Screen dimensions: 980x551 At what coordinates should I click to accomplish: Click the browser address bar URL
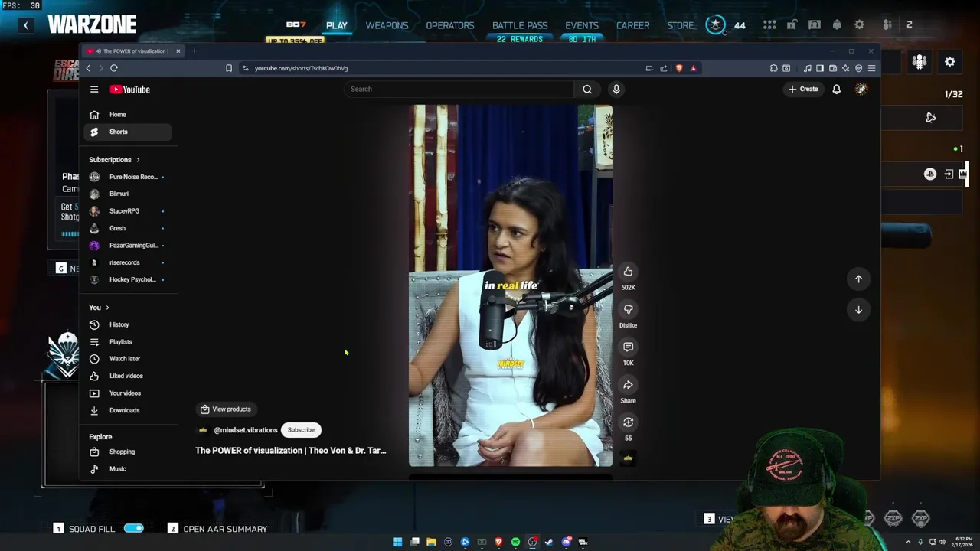(x=301, y=68)
